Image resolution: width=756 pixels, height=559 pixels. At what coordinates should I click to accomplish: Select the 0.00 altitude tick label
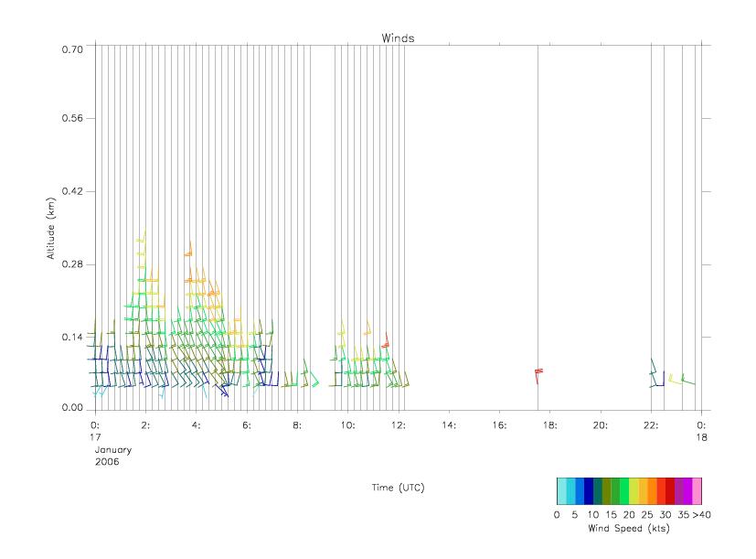[72, 407]
